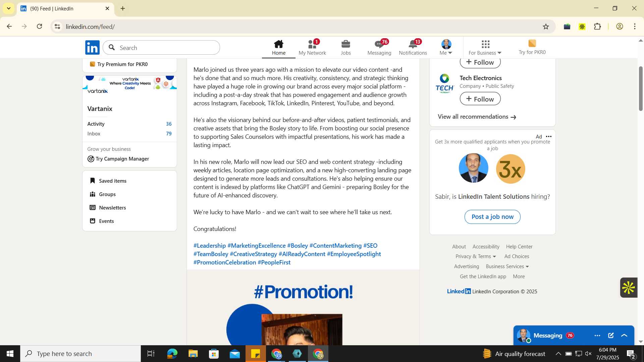
Task: Open the Accessibility footer link
Action: tap(486, 247)
